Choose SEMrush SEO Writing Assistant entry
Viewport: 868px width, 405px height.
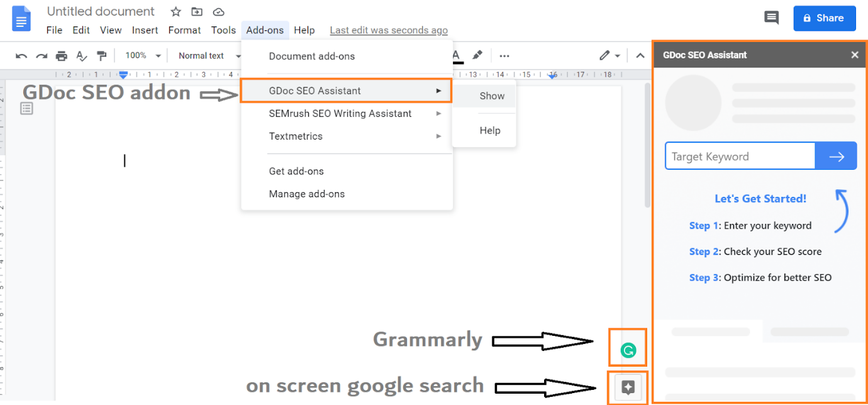point(347,113)
